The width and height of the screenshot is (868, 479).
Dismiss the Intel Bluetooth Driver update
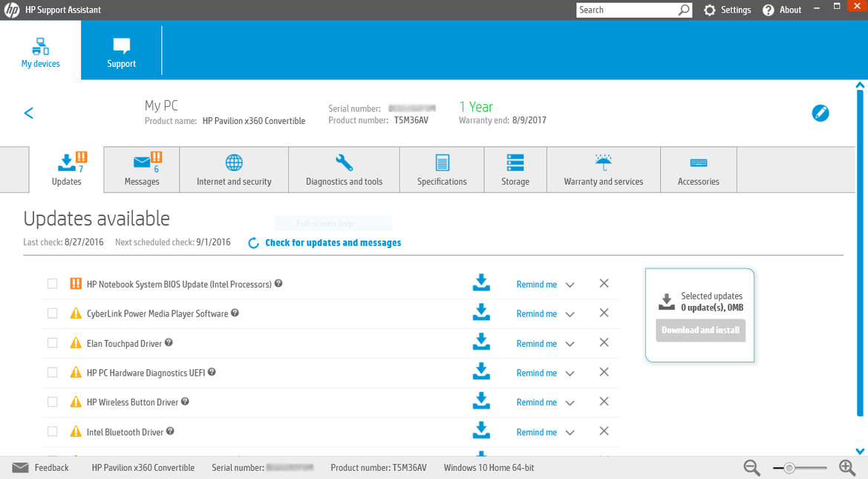[x=604, y=431]
